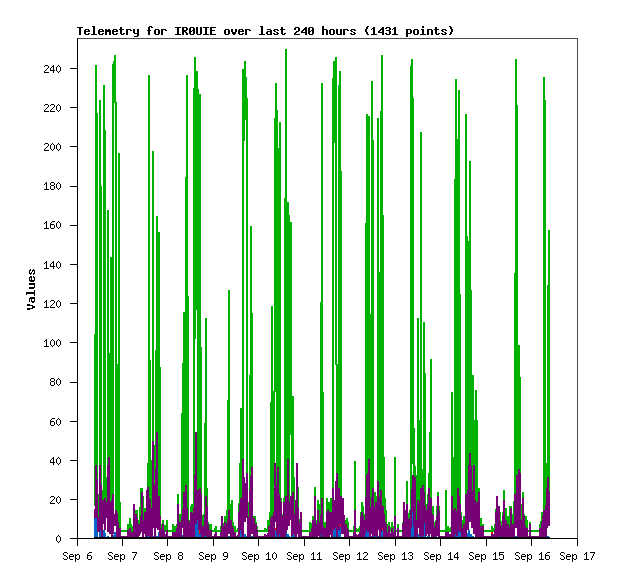Select the Sep 6 x-axis label

[x=77, y=556]
